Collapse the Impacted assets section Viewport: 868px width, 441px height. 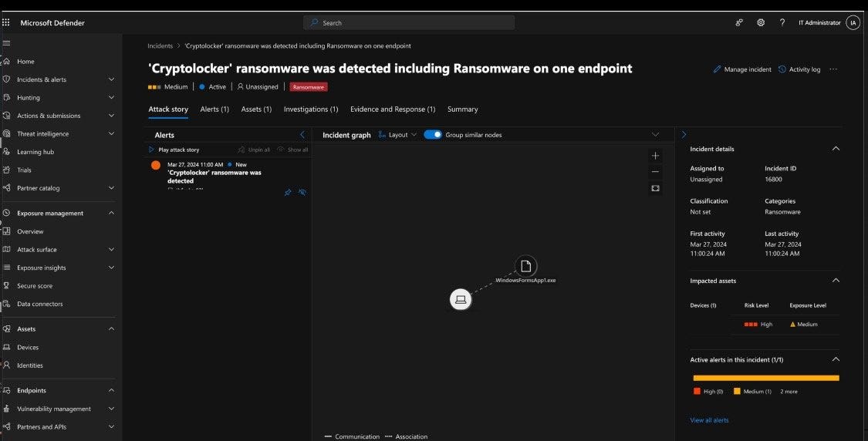coord(836,281)
